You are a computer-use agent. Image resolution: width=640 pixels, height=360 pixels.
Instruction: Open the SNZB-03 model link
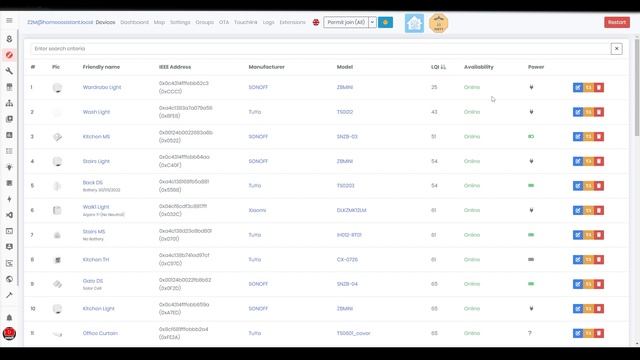347,136
